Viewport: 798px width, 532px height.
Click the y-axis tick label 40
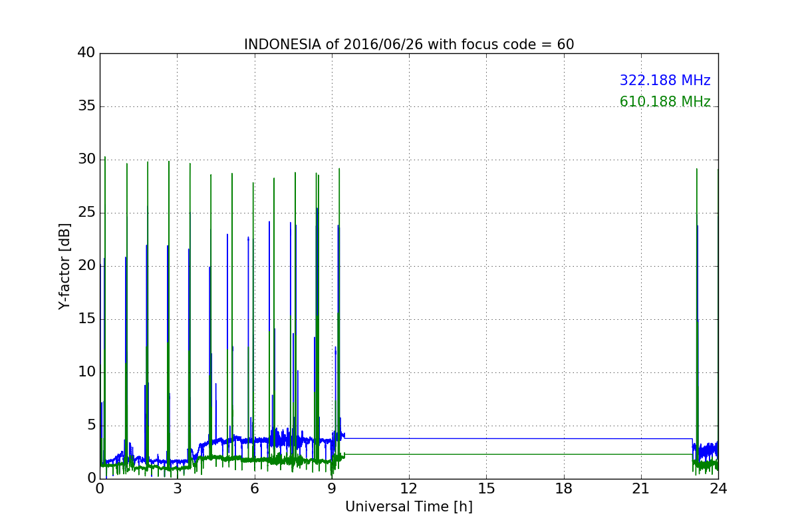click(86, 53)
